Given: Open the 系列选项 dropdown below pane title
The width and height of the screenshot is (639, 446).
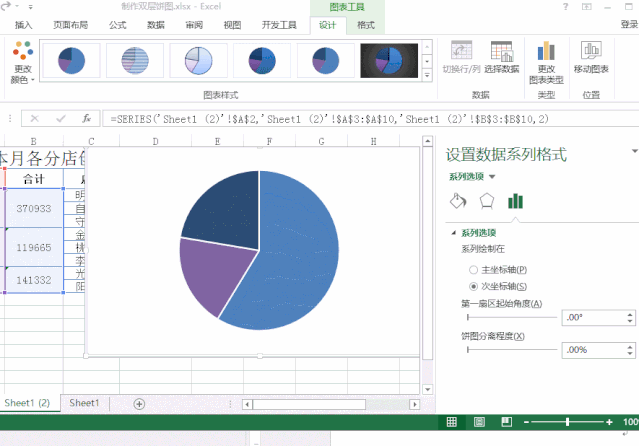Looking at the screenshot, I should 472,176.
